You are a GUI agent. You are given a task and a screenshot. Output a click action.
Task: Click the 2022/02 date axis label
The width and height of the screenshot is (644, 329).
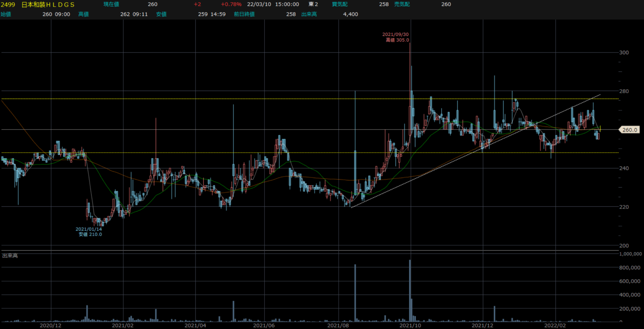point(555,325)
